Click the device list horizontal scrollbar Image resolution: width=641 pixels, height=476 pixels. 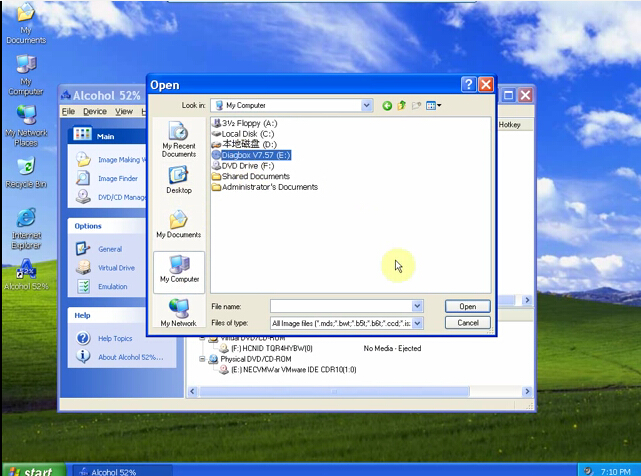coord(334,392)
